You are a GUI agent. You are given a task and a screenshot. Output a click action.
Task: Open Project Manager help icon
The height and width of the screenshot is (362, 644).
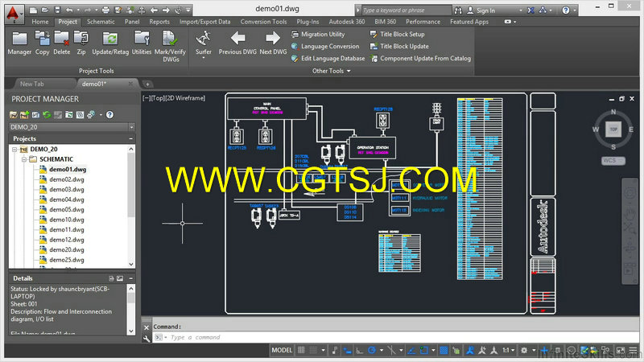click(x=109, y=115)
